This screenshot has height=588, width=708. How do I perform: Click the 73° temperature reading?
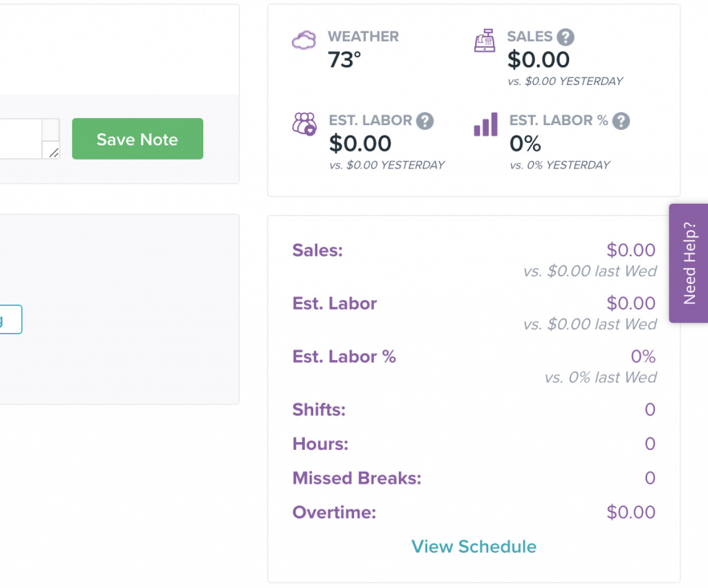[343, 60]
